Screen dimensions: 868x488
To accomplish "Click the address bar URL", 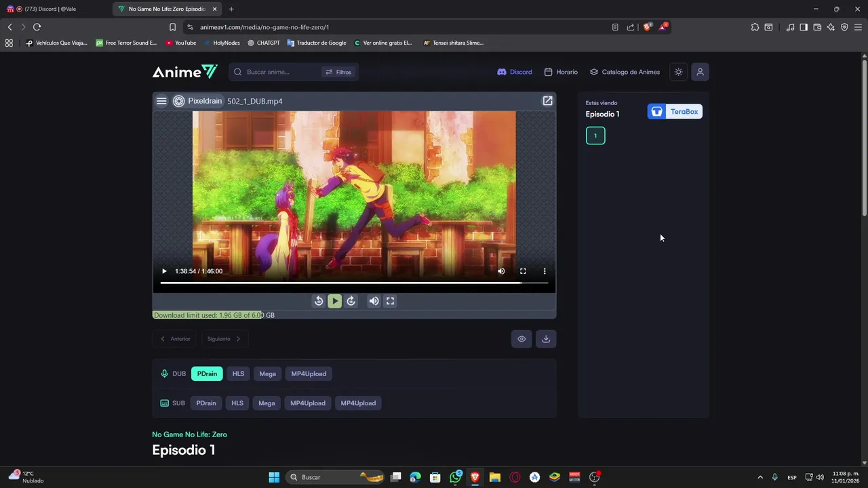I will 264,27.
